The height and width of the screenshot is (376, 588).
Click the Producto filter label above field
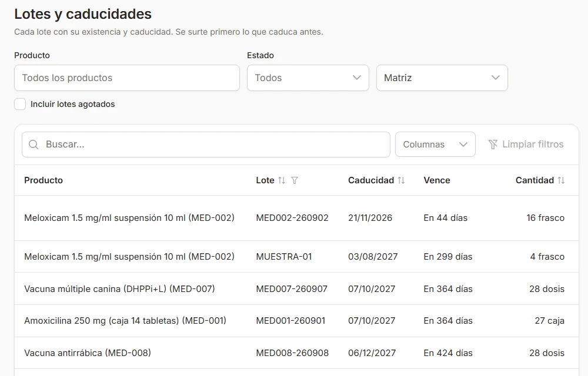click(x=32, y=55)
